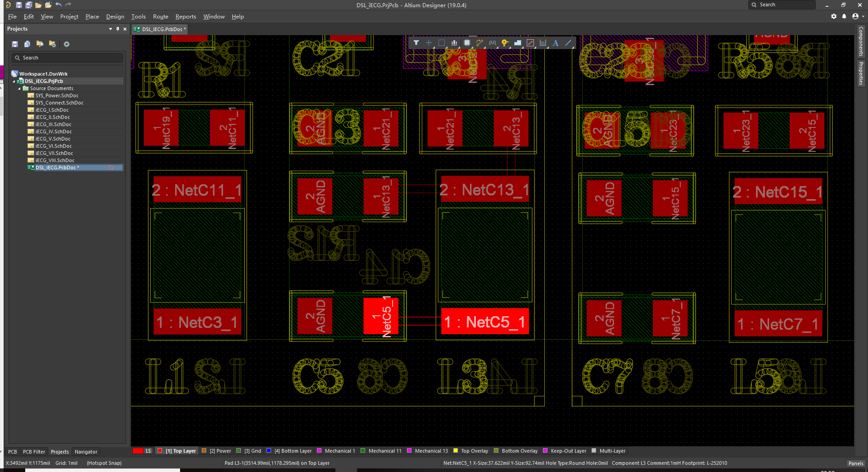Toggle Hotspot Snap in the status bar
Image resolution: width=868 pixels, height=472 pixels.
coord(104,463)
